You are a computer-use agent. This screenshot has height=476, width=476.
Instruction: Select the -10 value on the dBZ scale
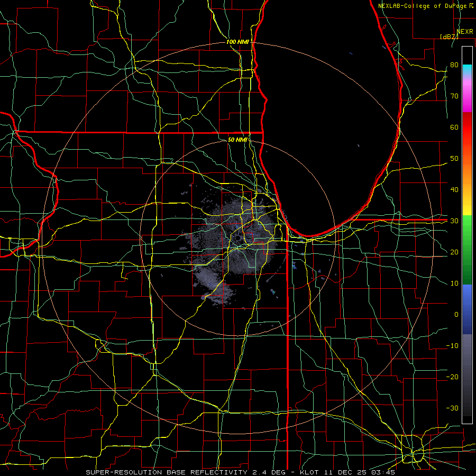tap(452, 346)
